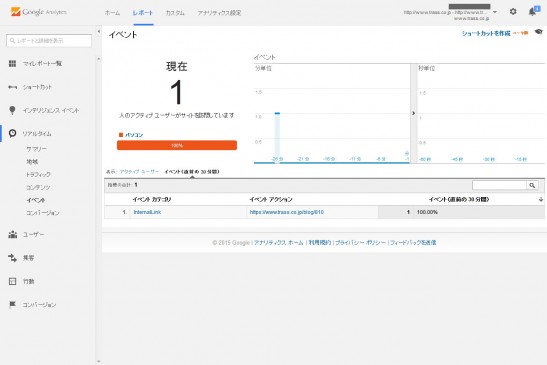
Task: Switch view to イベント(直前の30分間)
Action: 192,172
